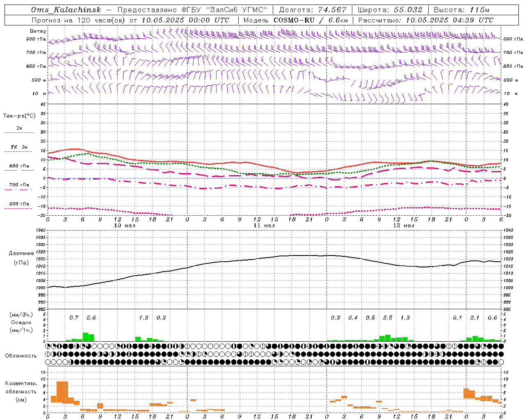
Task: Click the 0.7 precipitation total
Action: pyautogui.click(x=74, y=317)
